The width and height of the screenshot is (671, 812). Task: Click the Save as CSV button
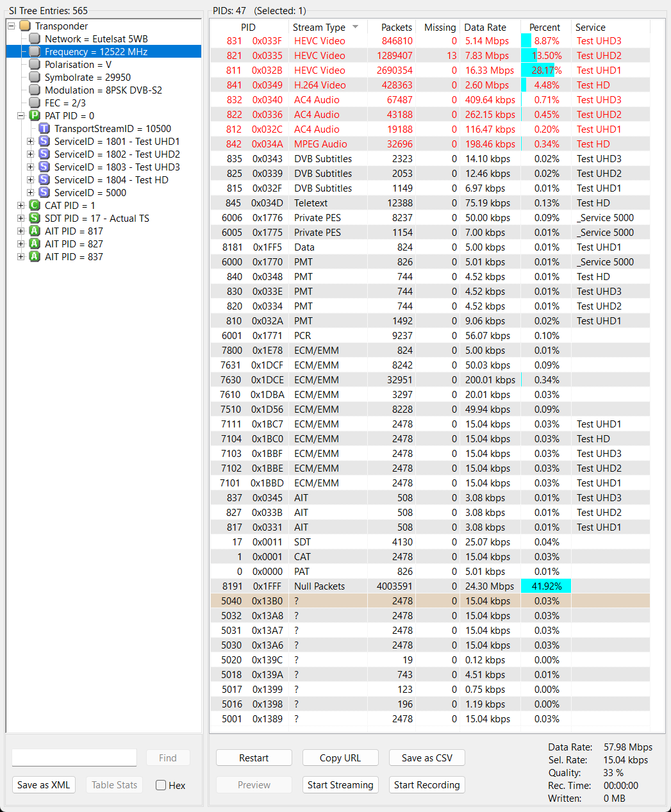[427, 758]
